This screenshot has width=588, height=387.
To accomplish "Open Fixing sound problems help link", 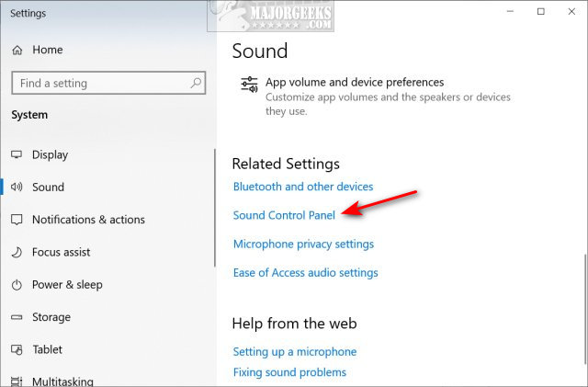I will [x=289, y=372].
